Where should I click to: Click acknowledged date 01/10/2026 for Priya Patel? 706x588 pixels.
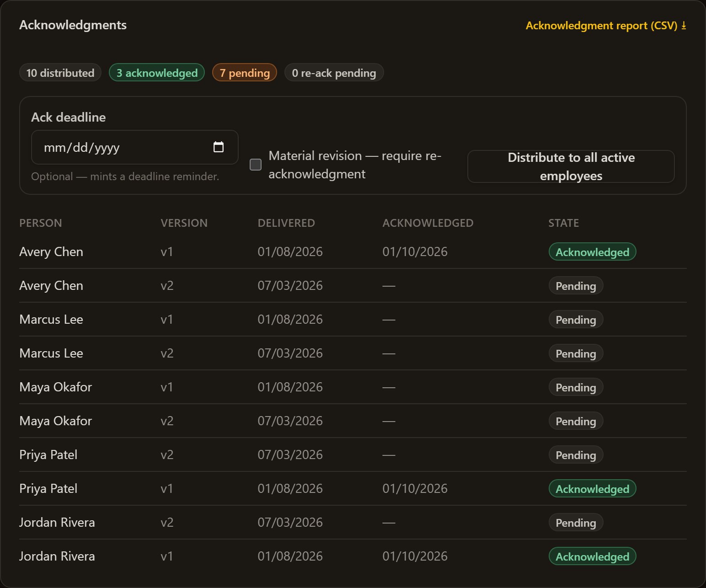pyautogui.click(x=415, y=489)
